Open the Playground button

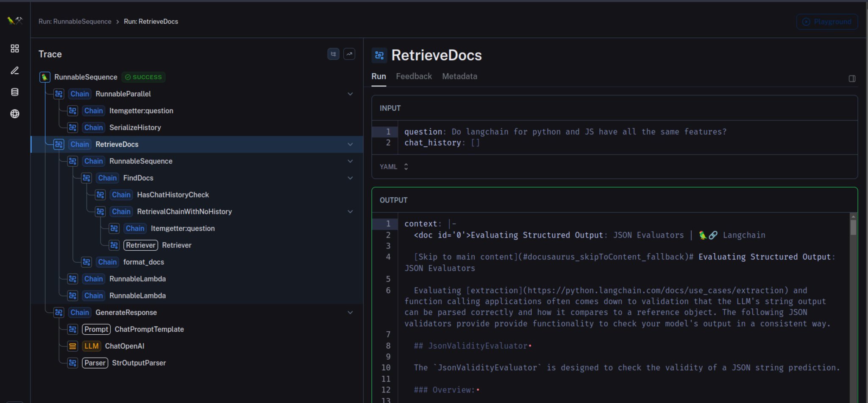click(x=827, y=22)
